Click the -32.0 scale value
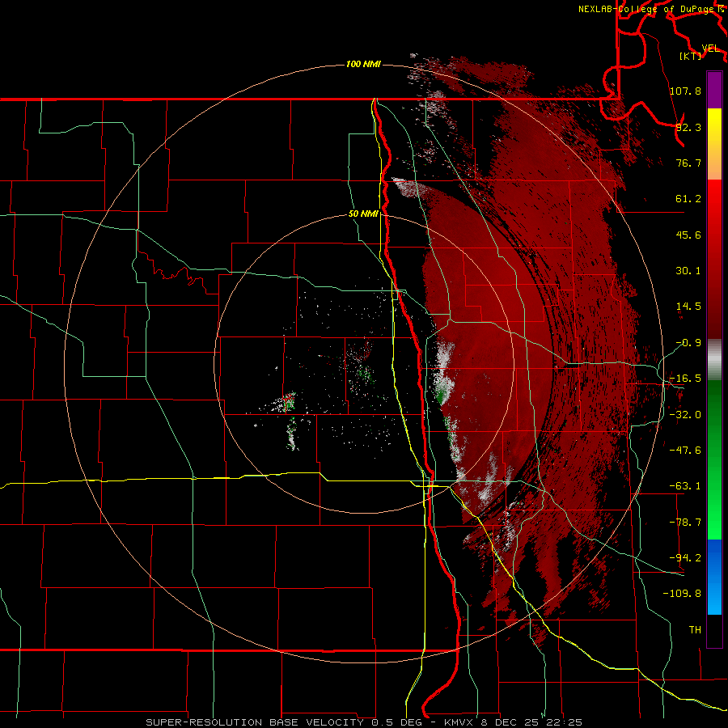The image size is (728, 728). (685, 415)
